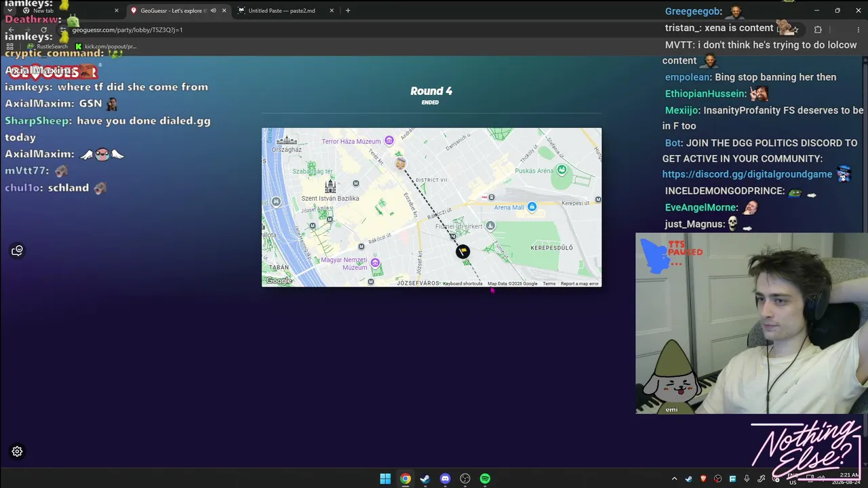Open the discord.gg/digitalgroundgame link in chat
The width and height of the screenshot is (868, 488).
(747, 174)
